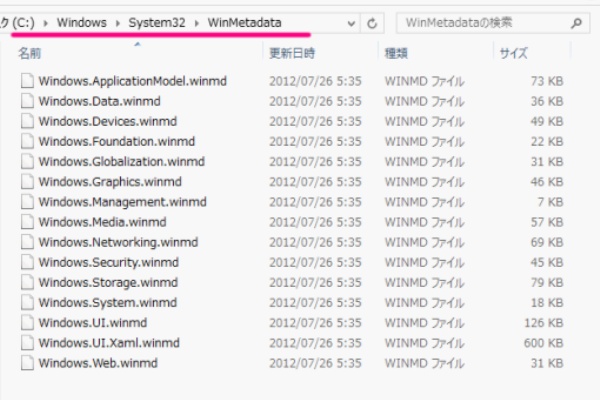This screenshot has height=400, width=600.
Task: Select file name Windows.ApplicationModel.winmd
Action: pyautogui.click(x=132, y=81)
